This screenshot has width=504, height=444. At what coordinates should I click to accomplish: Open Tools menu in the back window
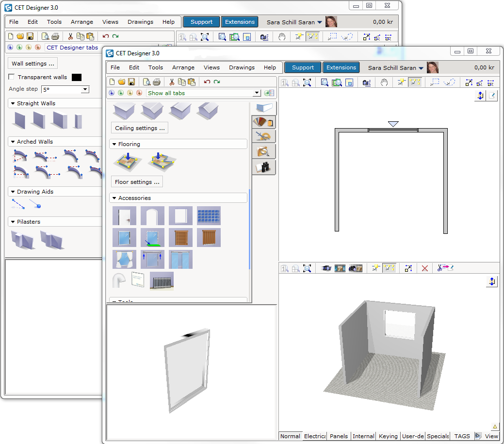(x=54, y=22)
